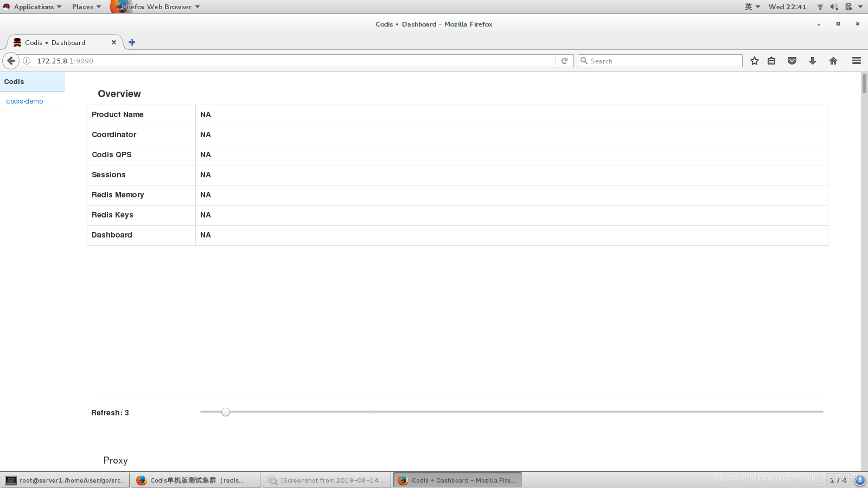Viewport: 868px width, 488px height.
Task: Open the Places menu
Action: tap(86, 7)
